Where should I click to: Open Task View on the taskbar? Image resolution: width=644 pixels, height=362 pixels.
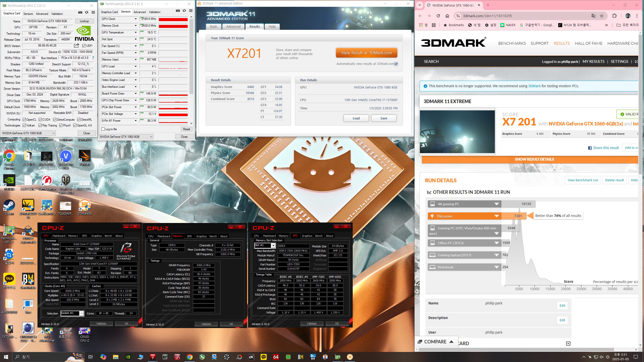tap(91, 357)
